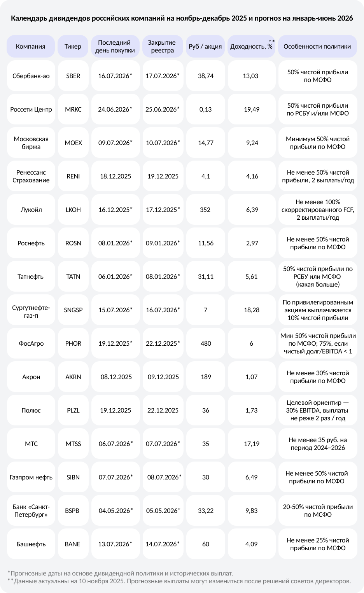Image resolution: width=364 pixels, height=593 pixels.
Task: Select the Руб / акция header
Action: pyautogui.click(x=205, y=46)
